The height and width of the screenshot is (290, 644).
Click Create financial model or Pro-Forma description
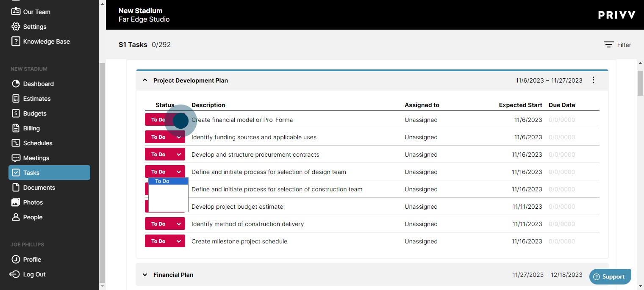click(242, 120)
